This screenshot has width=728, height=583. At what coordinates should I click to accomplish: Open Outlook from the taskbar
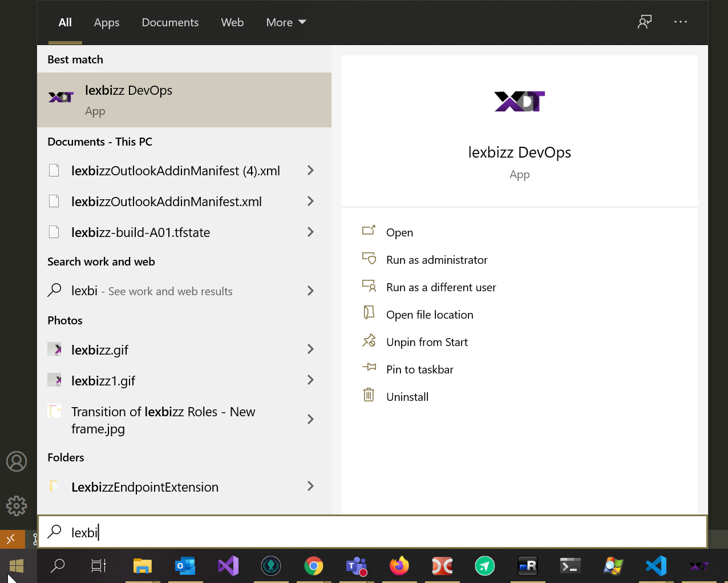coord(185,566)
